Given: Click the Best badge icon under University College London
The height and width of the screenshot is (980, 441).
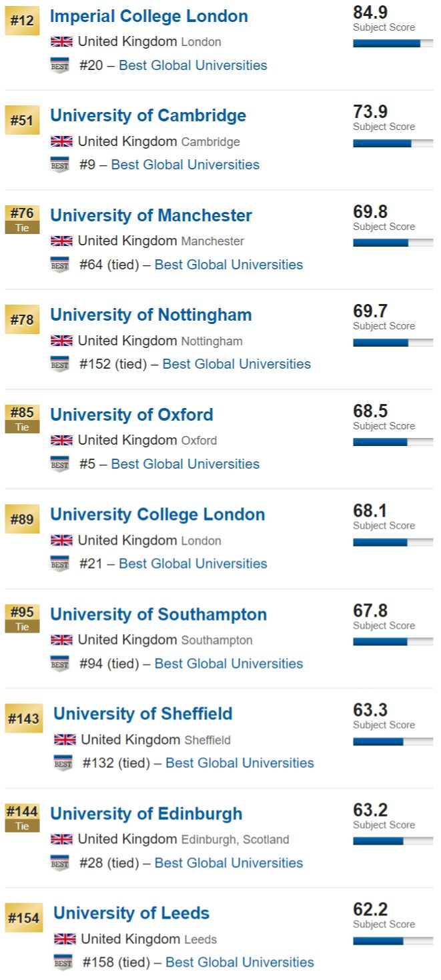Looking at the screenshot, I should pos(60,564).
